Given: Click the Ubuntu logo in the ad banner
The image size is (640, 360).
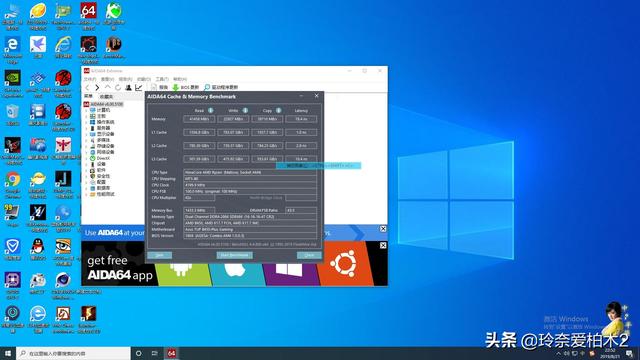Looking at the screenshot, I should [343, 263].
